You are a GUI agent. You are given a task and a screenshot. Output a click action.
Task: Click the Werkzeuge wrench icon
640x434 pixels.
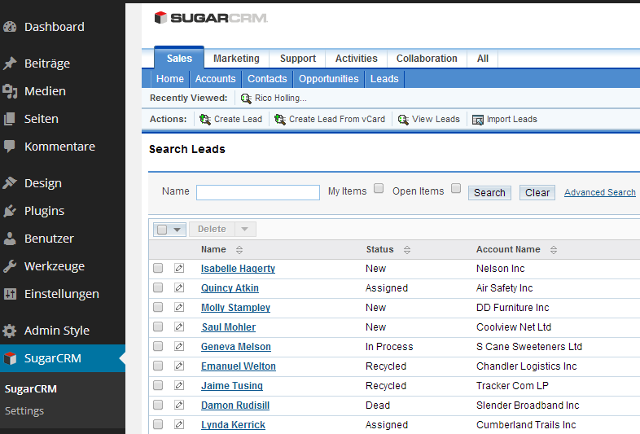coord(10,266)
